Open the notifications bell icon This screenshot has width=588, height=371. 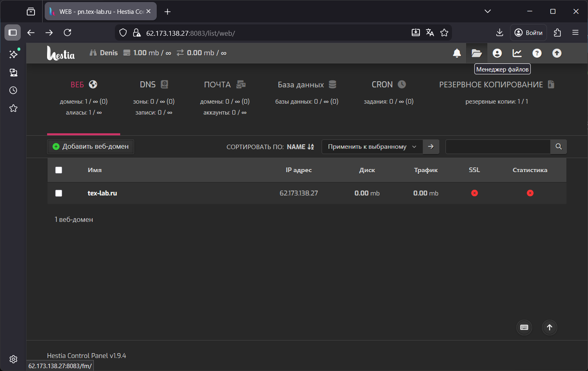(x=457, y=53)
